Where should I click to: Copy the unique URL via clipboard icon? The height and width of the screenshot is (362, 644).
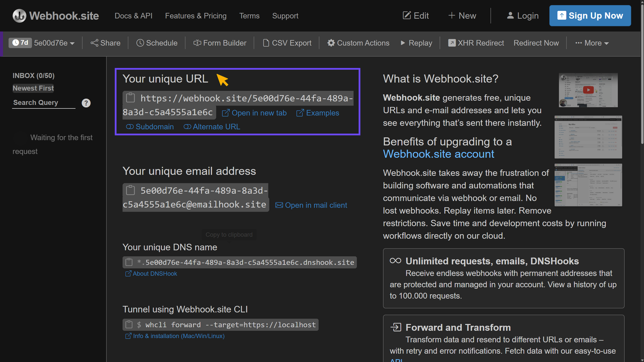130,98
